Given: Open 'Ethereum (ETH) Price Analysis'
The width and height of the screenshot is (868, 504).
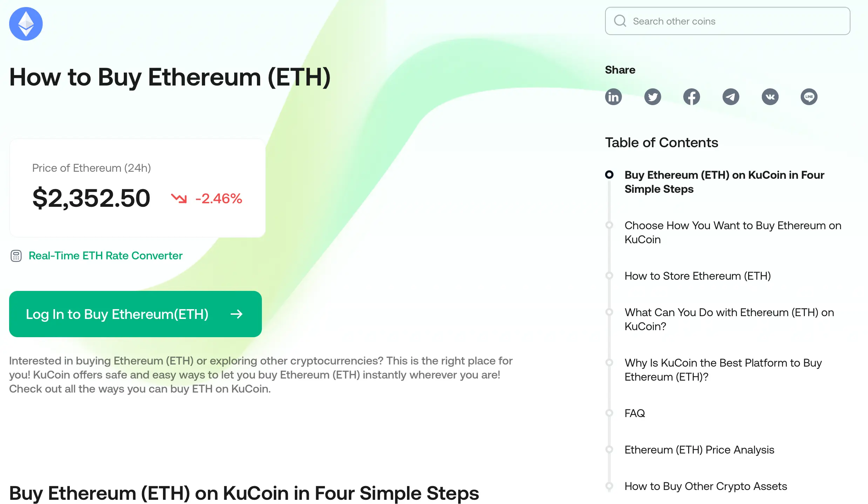Looking at the screenshot, I should [x=699, y=450].
